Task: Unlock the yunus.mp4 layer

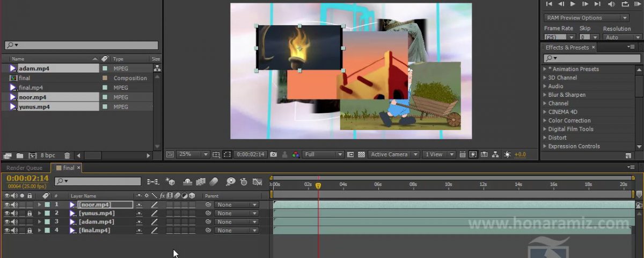Action: tap(30, 213)
